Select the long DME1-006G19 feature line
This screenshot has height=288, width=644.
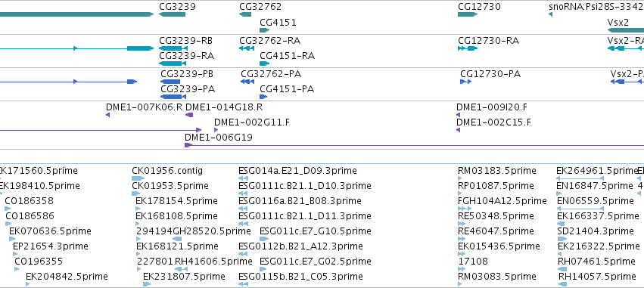[x=415, y=145]
